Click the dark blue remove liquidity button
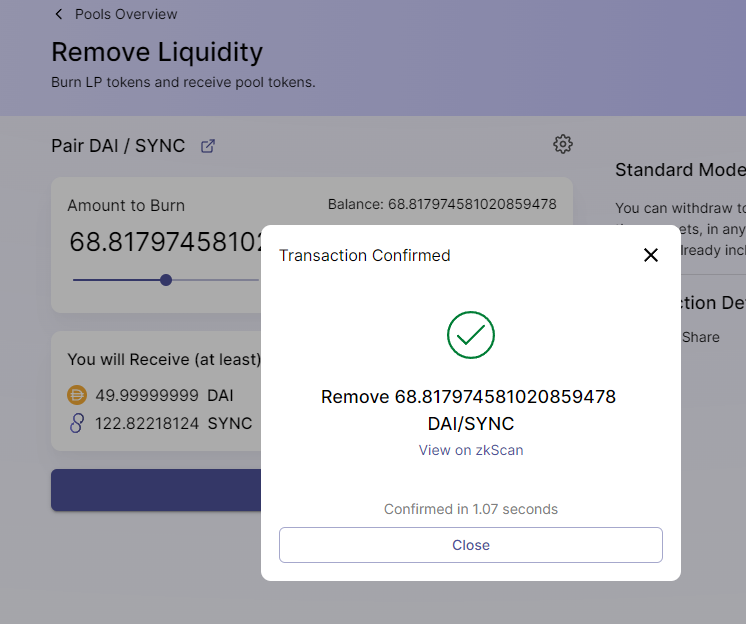Image resolution: width=746 pixels, height=624 pixels. 156,490
